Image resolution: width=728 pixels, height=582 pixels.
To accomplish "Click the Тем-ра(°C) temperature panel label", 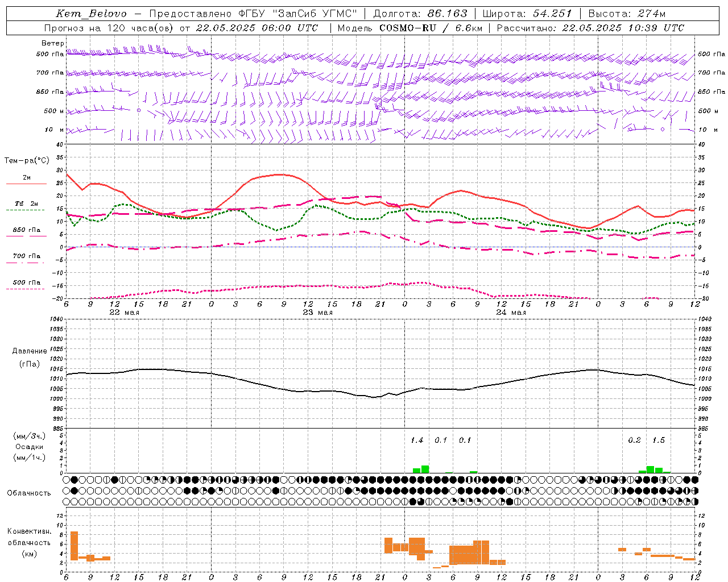I will (x=27, y=161).
